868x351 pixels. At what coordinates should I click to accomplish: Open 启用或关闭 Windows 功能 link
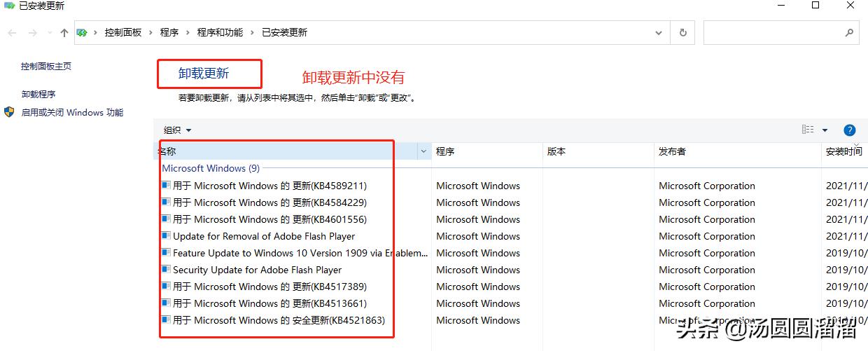tap(72, 112)
